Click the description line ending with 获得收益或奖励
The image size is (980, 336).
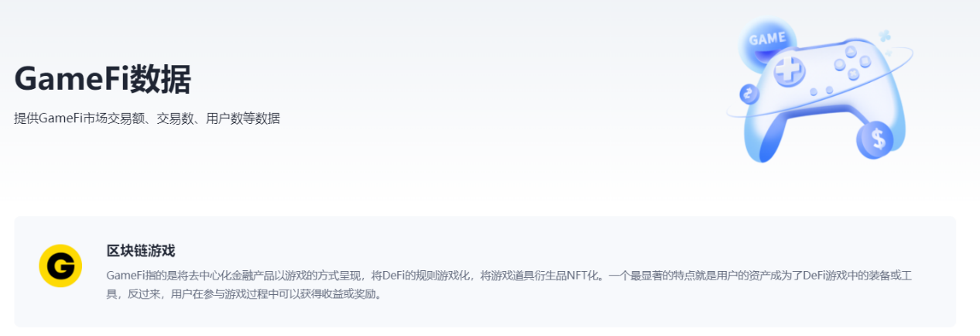click(x=245, y=295)
